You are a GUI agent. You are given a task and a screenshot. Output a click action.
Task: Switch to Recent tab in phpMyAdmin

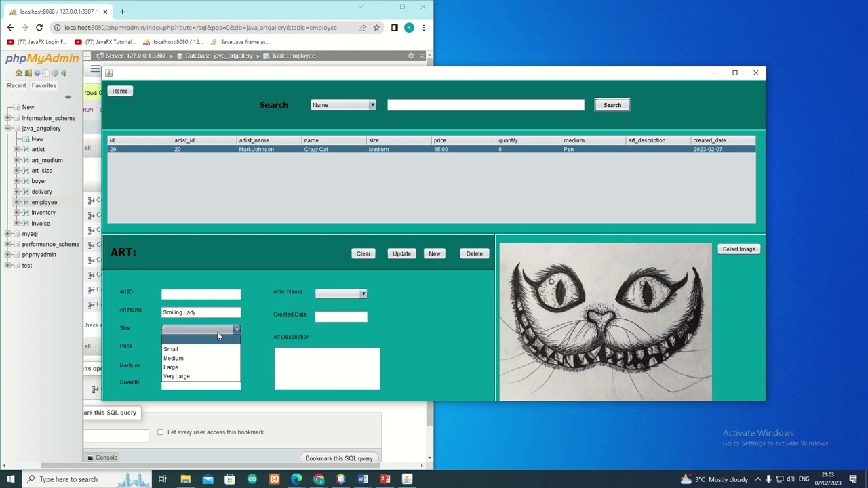(16, 85)
